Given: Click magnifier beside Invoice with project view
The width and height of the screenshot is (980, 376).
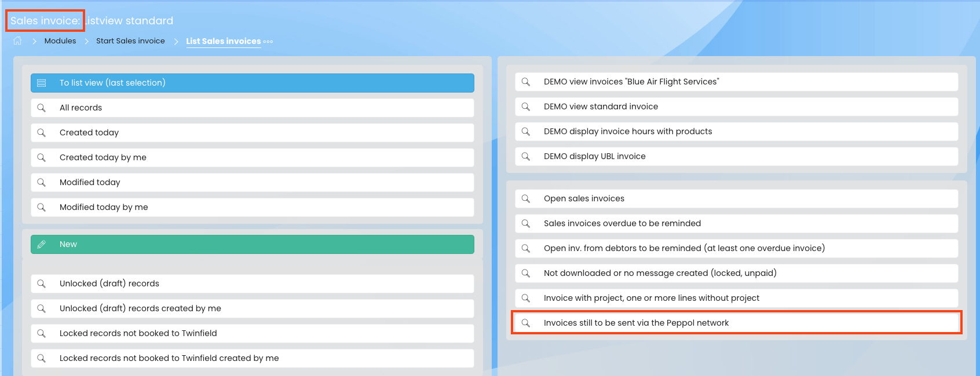Looking at the screenshot, I should pos(526,298).
